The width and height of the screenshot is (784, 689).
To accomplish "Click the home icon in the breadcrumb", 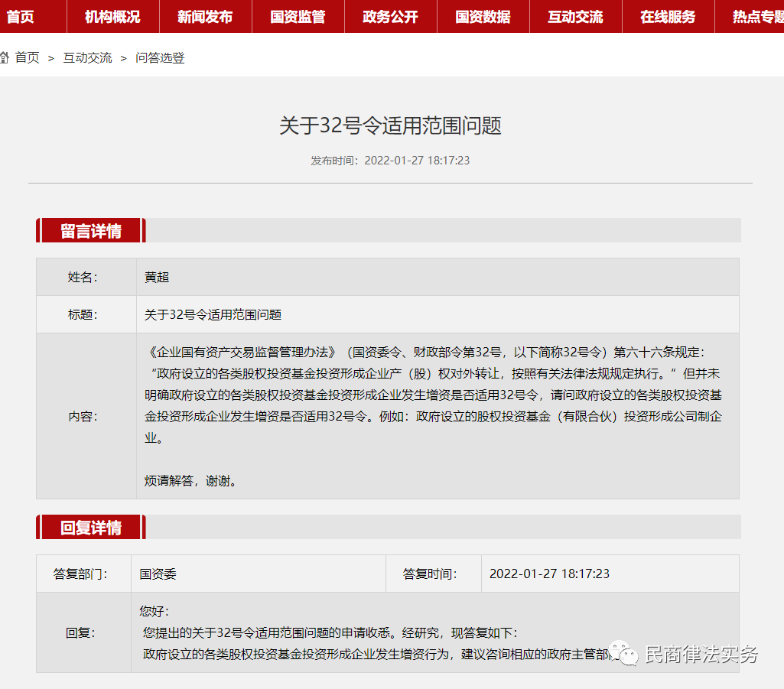I will point(6,56).
